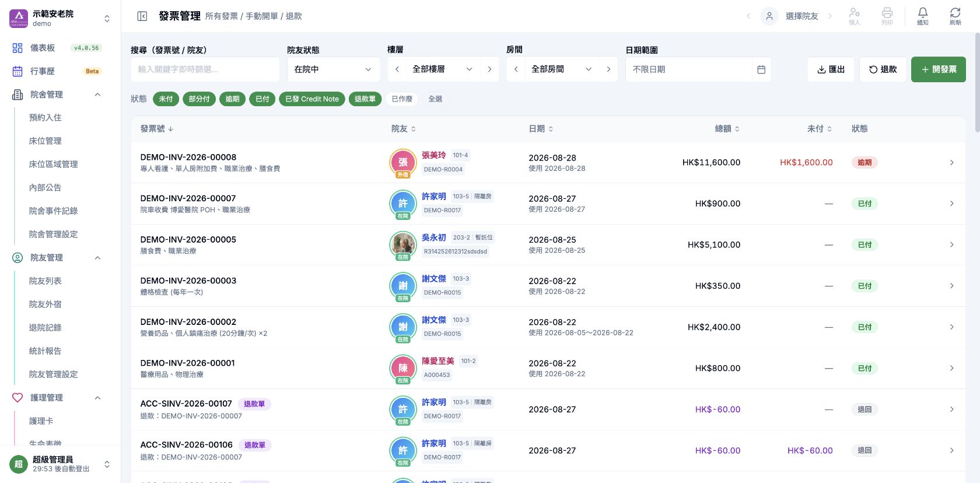Image resolution: width=980 pixels, height=483 pixels.
Task: Go to previous room arrow
Action: pyautogui.click(x=516, y=69)
